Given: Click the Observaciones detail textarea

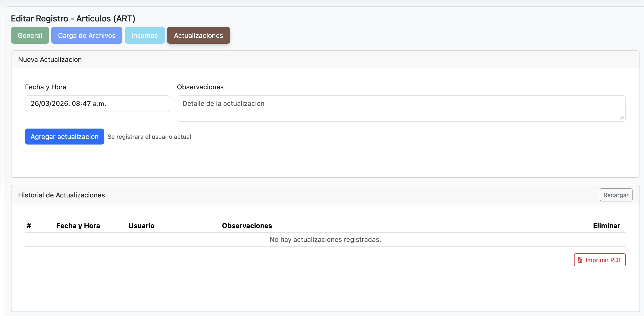Looking at the screenshot, I should pyautogui.click(x=400, y=108).
